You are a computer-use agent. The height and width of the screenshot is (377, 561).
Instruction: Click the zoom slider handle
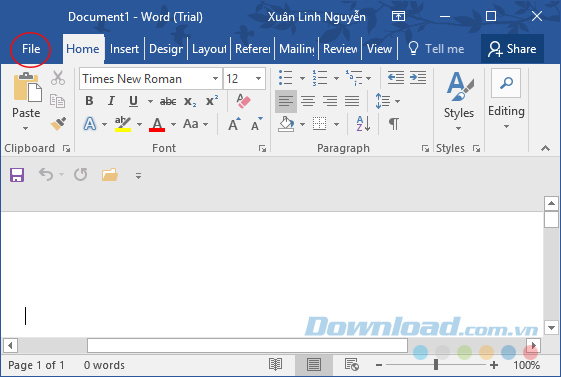pos(436,365)
